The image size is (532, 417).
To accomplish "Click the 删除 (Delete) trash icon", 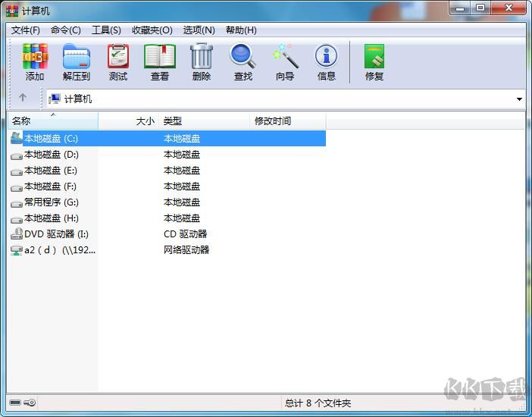I will (202, 61).
